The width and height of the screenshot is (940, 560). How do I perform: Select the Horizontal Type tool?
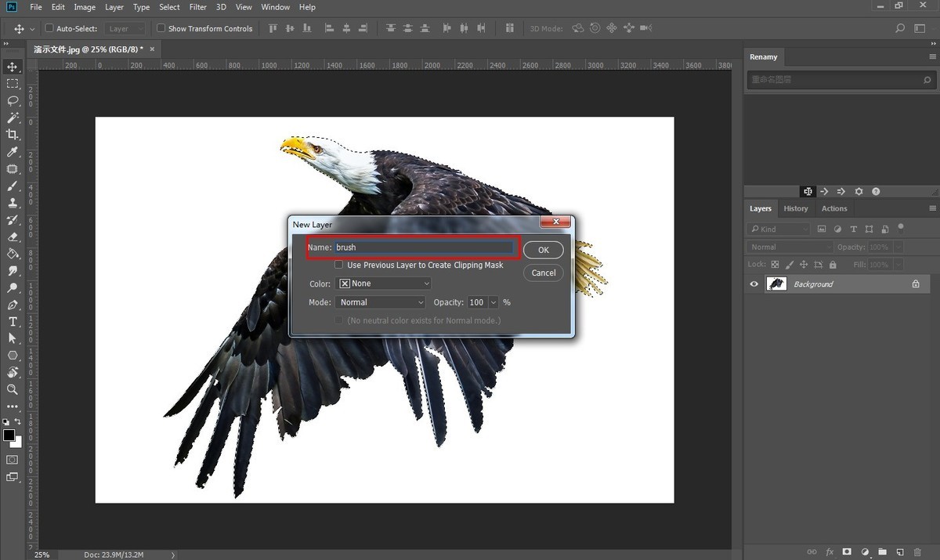[x=13, y=321]
